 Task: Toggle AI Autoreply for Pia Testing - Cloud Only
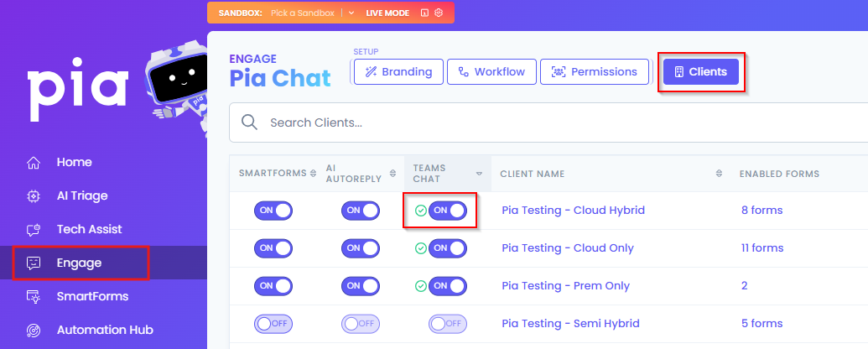pyautogui.click(x=361, y=248)
